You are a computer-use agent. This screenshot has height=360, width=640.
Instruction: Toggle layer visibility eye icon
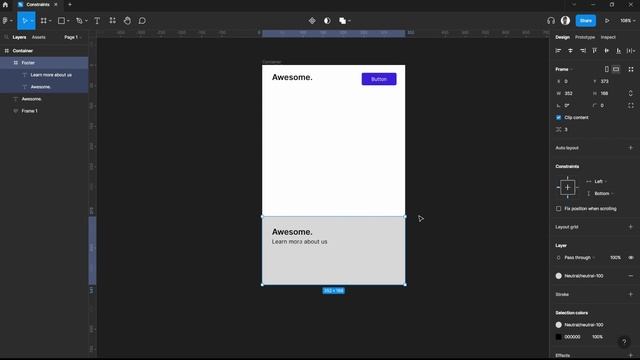[x=631, y=258]
